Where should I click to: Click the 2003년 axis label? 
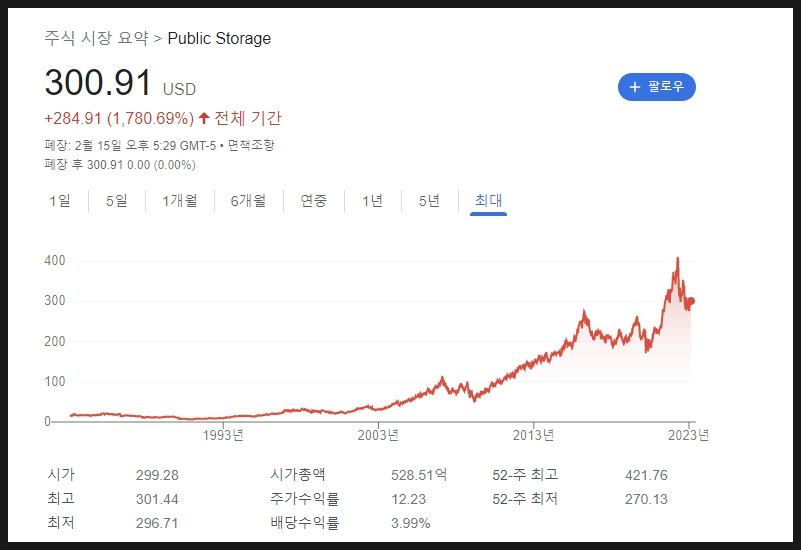pyautogui.click(x=378, y=435)
